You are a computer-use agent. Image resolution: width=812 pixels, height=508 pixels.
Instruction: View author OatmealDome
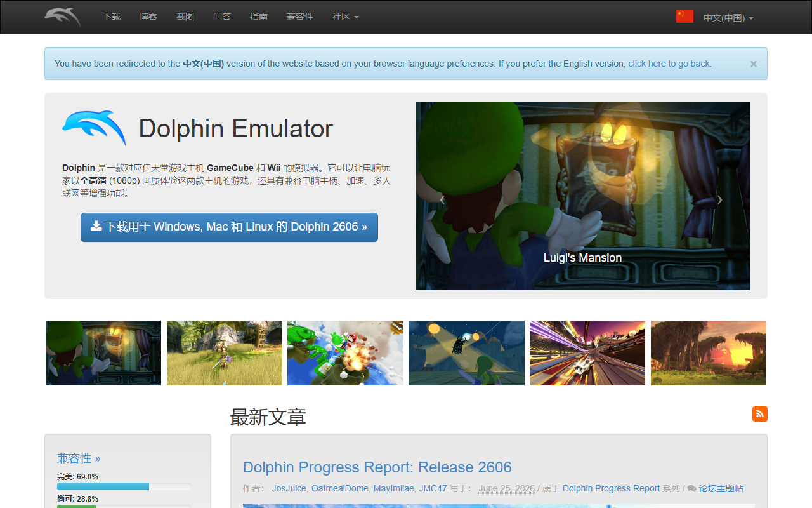(x=340, y=488)
